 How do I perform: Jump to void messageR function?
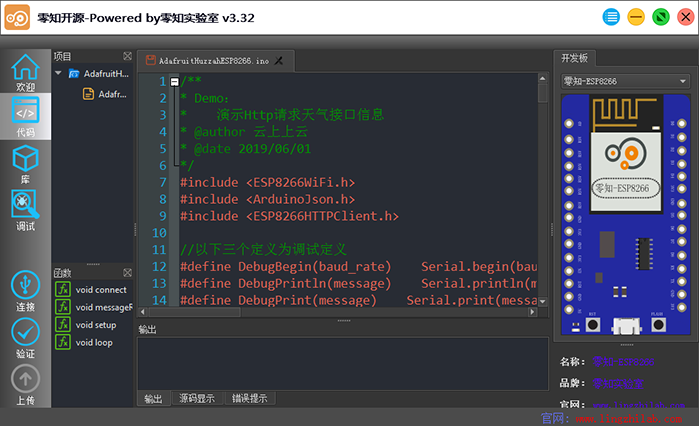click(x=104, y=307)
